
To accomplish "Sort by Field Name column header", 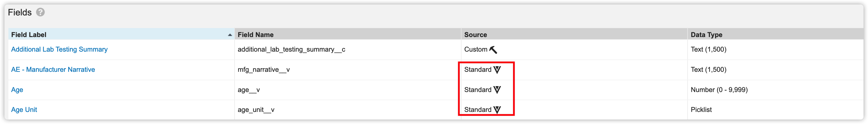I will click(255, 35).
